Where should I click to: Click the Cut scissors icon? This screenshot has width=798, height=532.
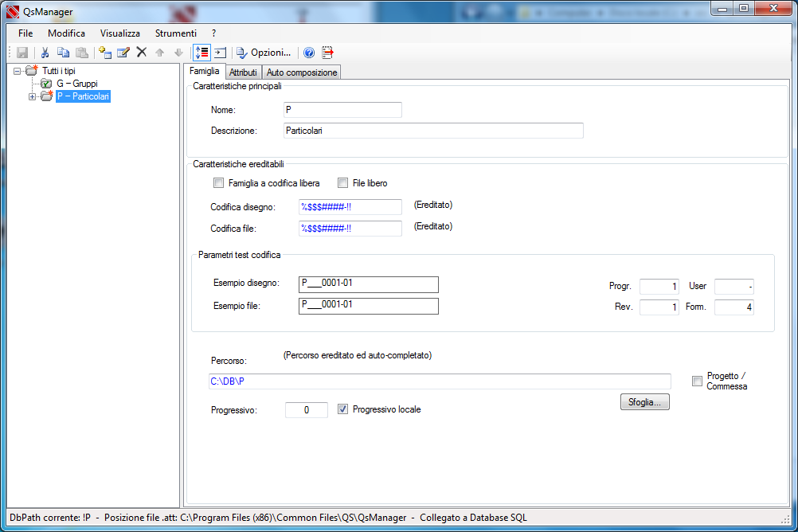coord(45,53)
